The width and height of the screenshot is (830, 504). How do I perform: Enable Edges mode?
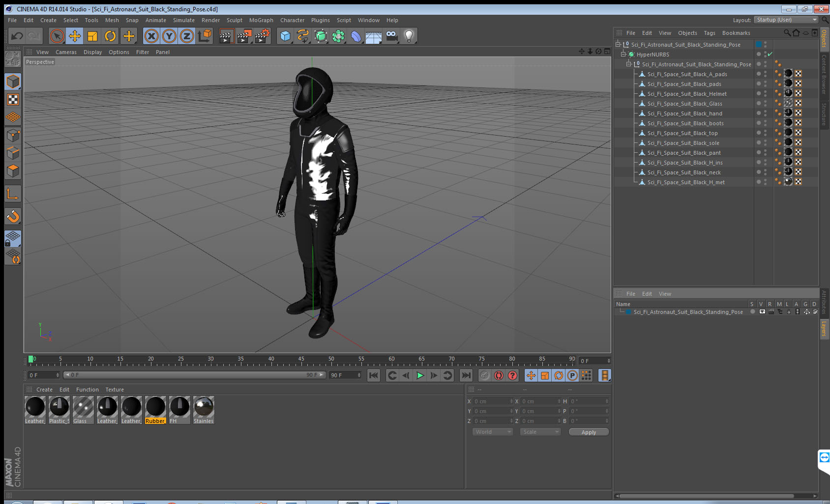(13, 153)
